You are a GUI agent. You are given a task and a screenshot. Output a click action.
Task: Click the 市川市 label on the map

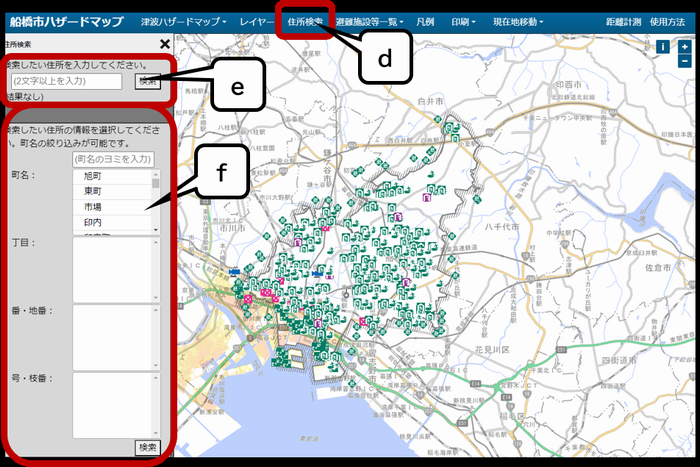(233, 228)
